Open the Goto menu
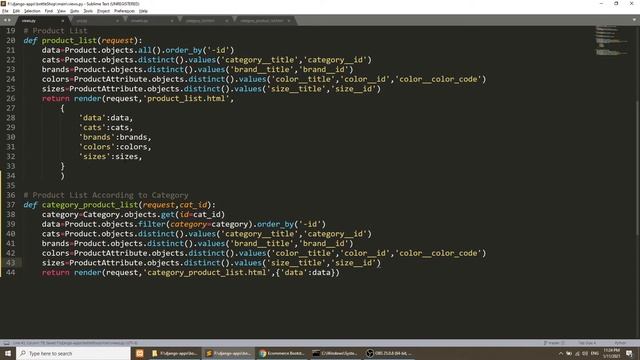 74,11
